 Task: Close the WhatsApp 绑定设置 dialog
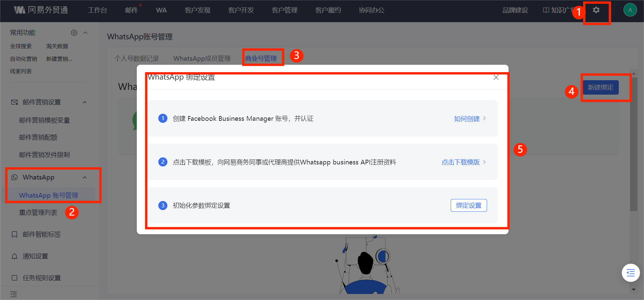coord(496,78)
